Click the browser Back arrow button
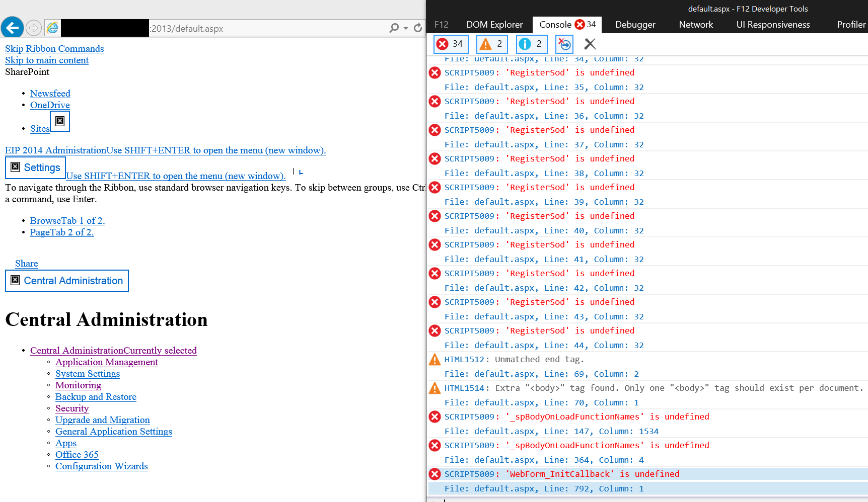Viewport: 868px width, 502px height. click(x=13, y=28)
